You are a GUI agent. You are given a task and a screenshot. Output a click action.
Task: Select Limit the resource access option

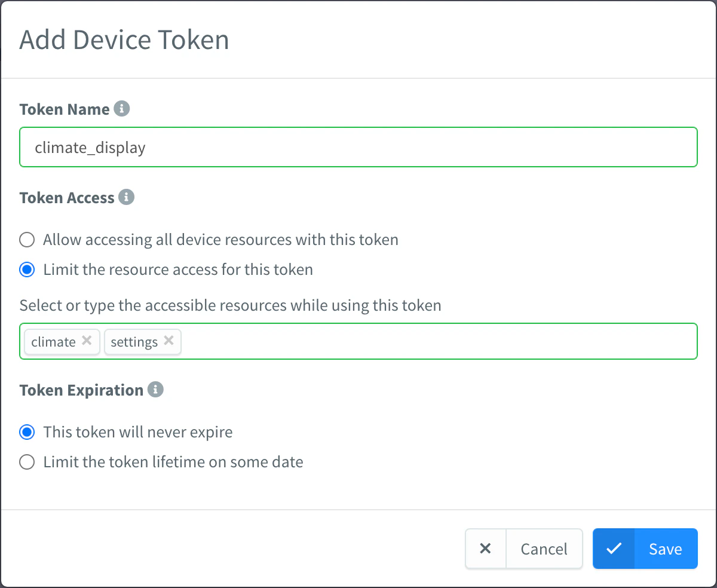27,269
